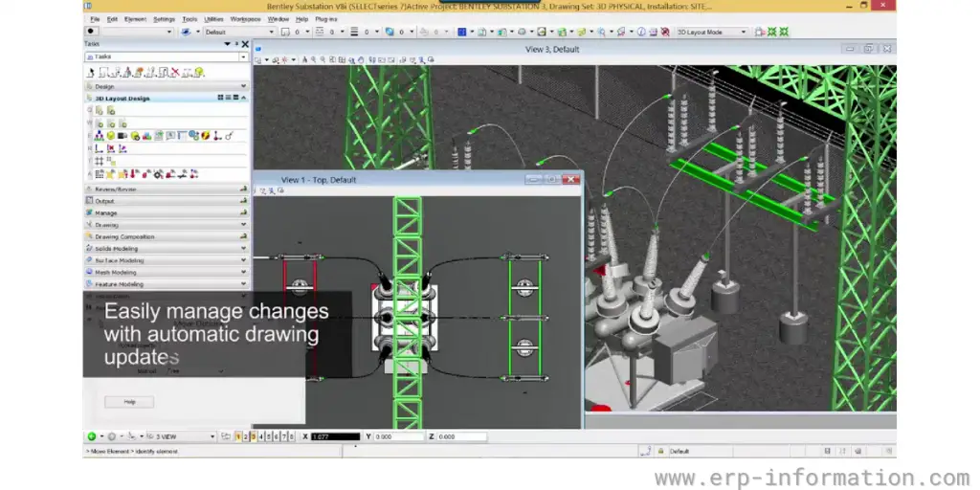
Task: Click the yellow star icon in bottom task row
Action: (111, 174)
